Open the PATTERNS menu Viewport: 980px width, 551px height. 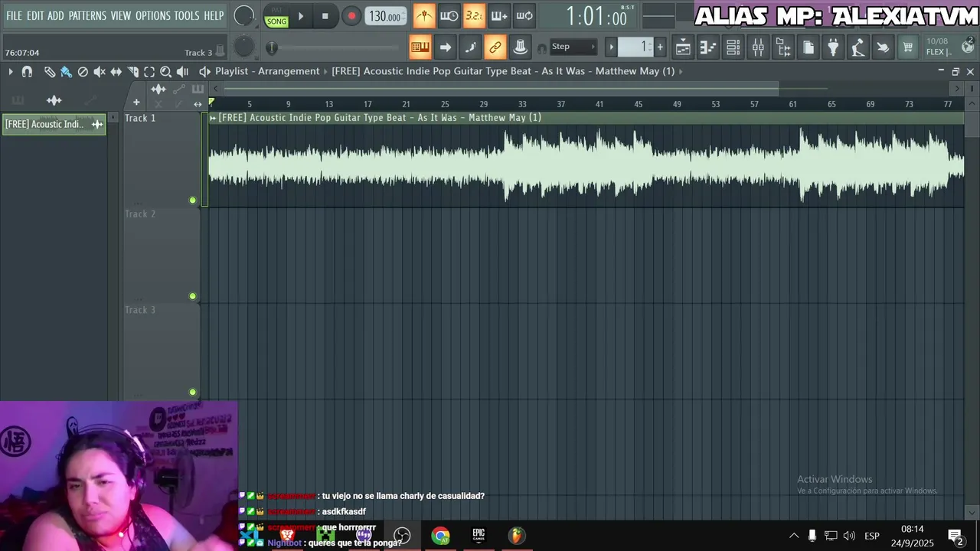pyautogui.click(x=87, y=15)
